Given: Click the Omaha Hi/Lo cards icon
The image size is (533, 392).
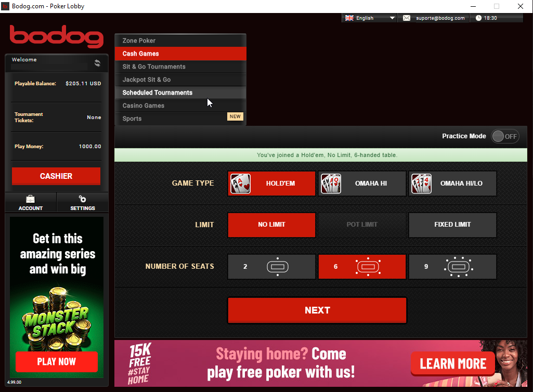Looking at the screenshot, I should pos(421,184).
